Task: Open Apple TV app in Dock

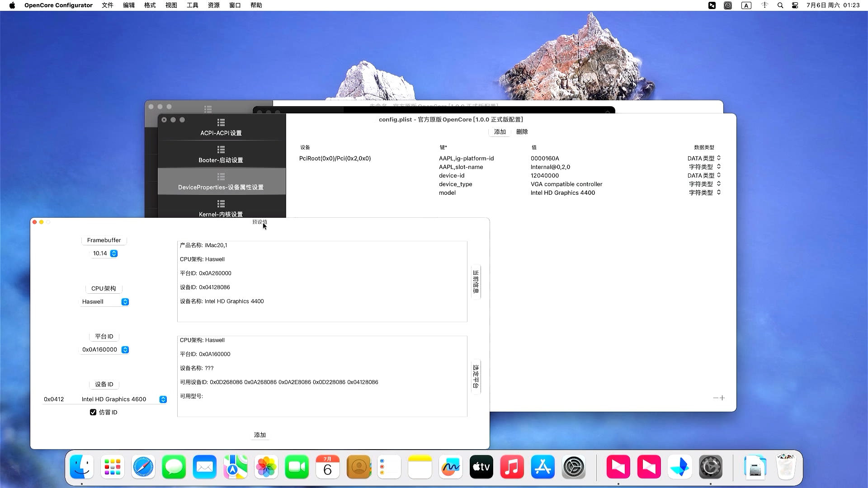Action: [481, 467]
